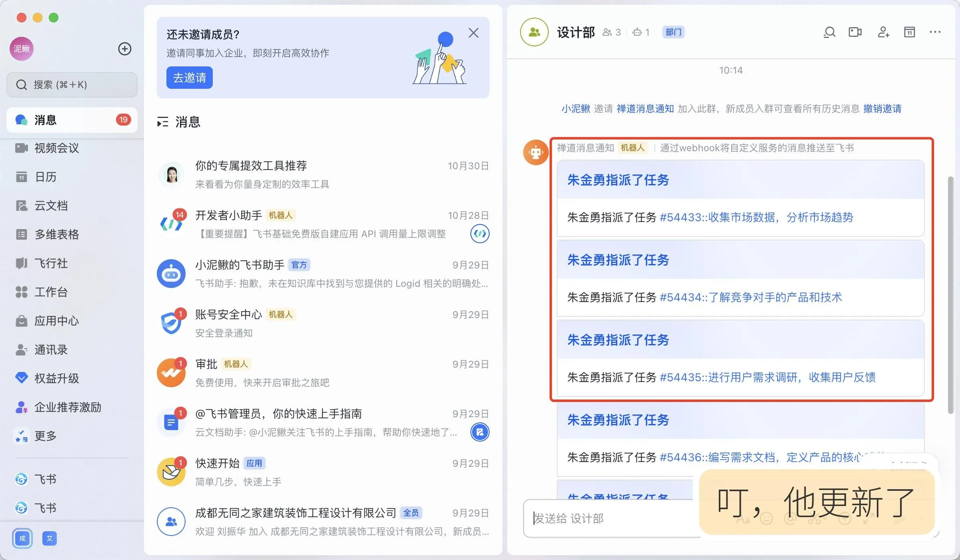Open the 审批 conversation
The width and height of the screenshot is (960, 560).
tap(323, 373)
